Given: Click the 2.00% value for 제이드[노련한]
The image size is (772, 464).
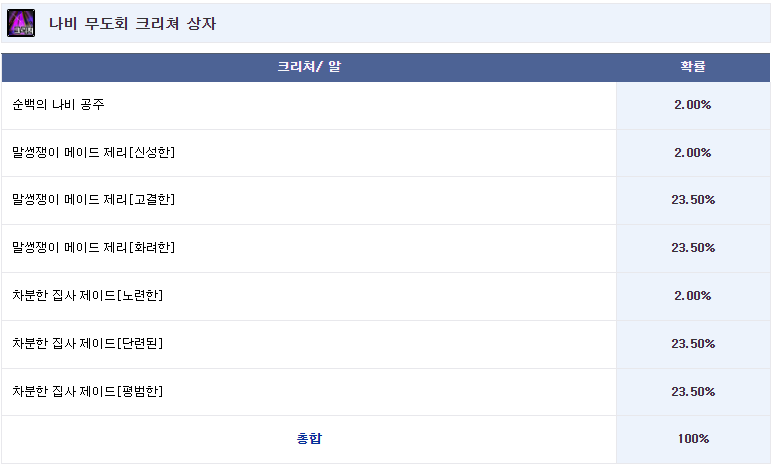Looking at the screenshot, I should pyautogui.click(x=692, y=295).
